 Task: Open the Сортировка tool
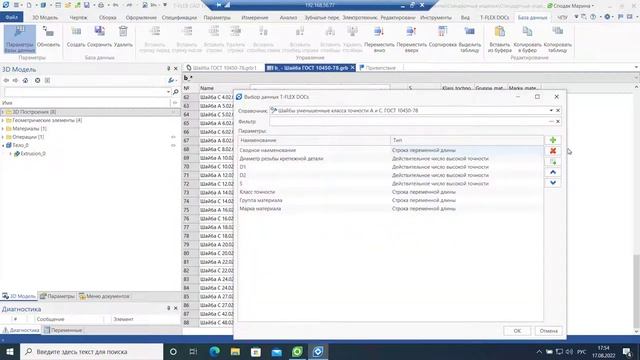[442, 37]
